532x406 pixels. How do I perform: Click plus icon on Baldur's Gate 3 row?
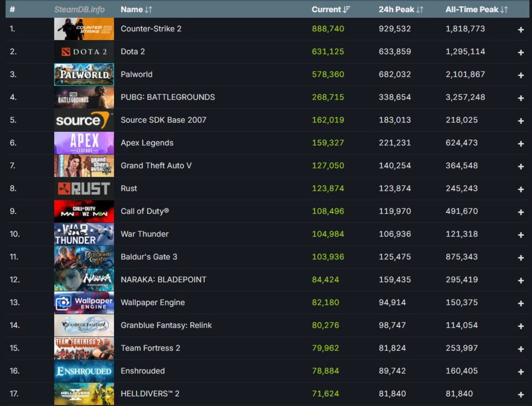pos(521,257)
